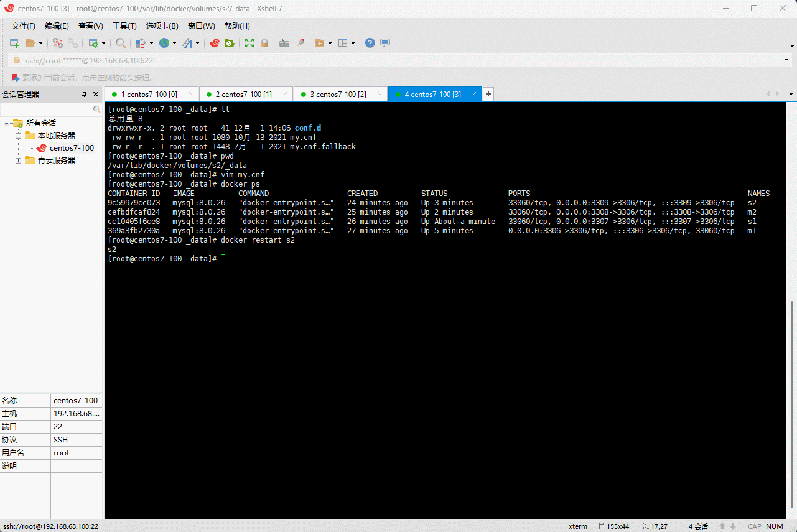
Task: Pin the 会话管理器 panel
Action: point(85,95)
